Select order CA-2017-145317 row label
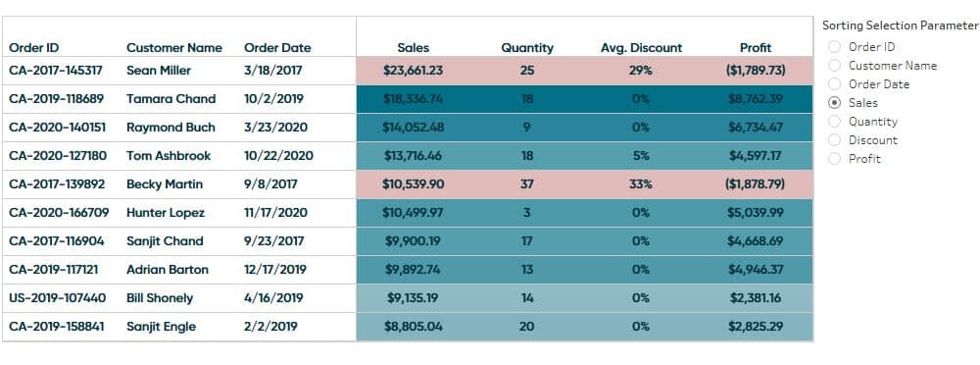Viewport: 980px width, 365px height. pos(56,70)
